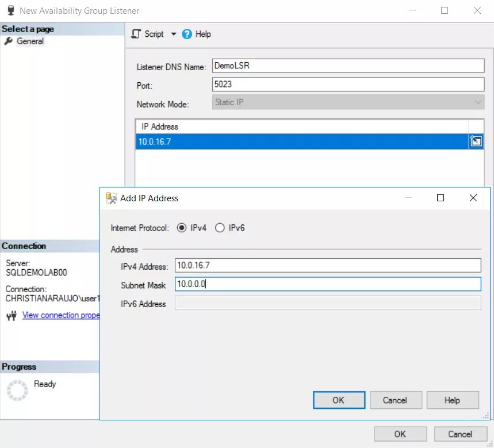
Task: Click the resize grip of the Add IP Address dialog
Action: pyautogui.click(x=486, y=416)
